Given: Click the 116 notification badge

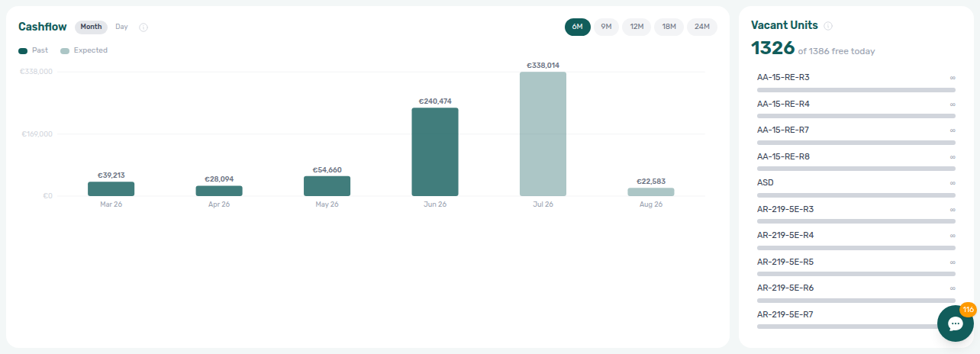Looking at the screenshot, I should 968,310.
